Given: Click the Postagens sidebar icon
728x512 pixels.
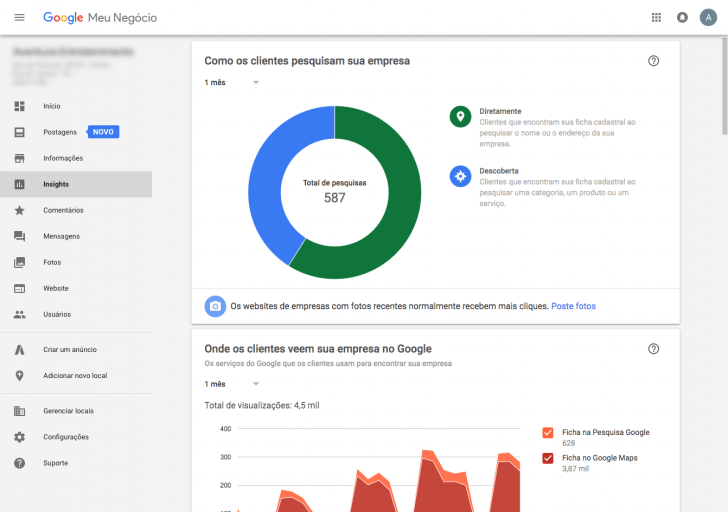Looking at the screenshot, I should (x=20, y=132).
